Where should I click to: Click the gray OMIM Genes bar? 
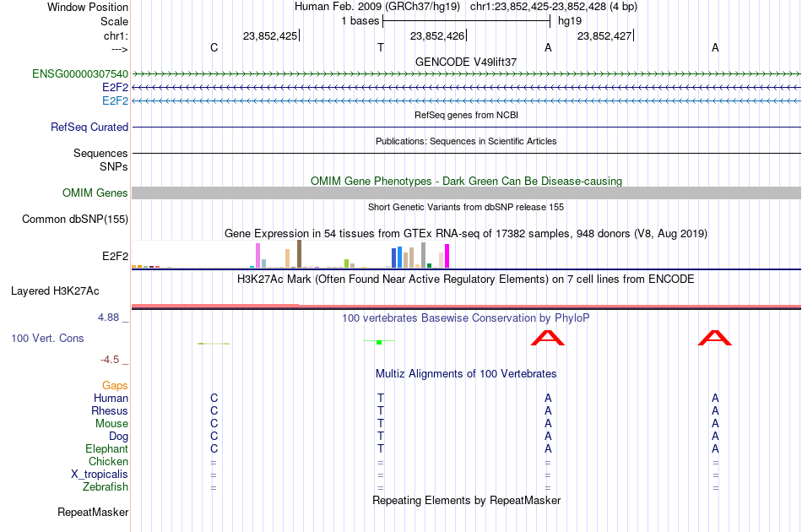[467, 193]
